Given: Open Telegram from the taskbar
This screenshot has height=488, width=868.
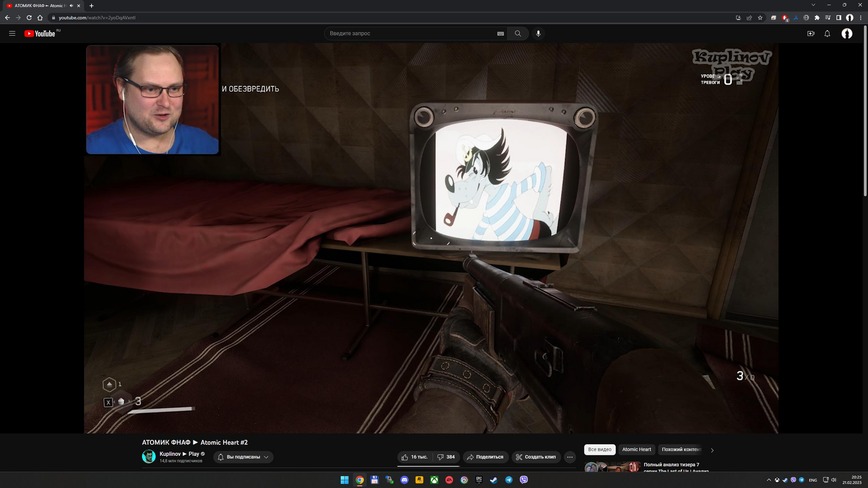Looking at the screenshot, I should (509, 480).
